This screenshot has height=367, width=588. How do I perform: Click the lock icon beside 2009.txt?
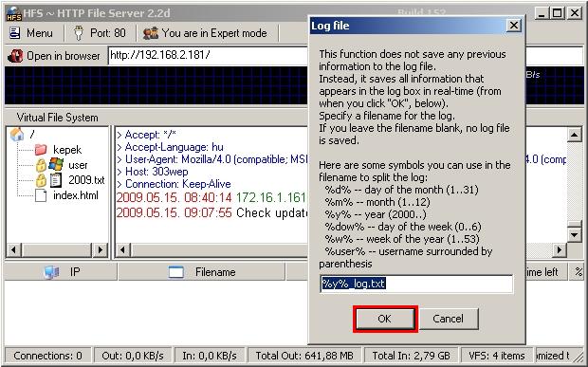41,180
